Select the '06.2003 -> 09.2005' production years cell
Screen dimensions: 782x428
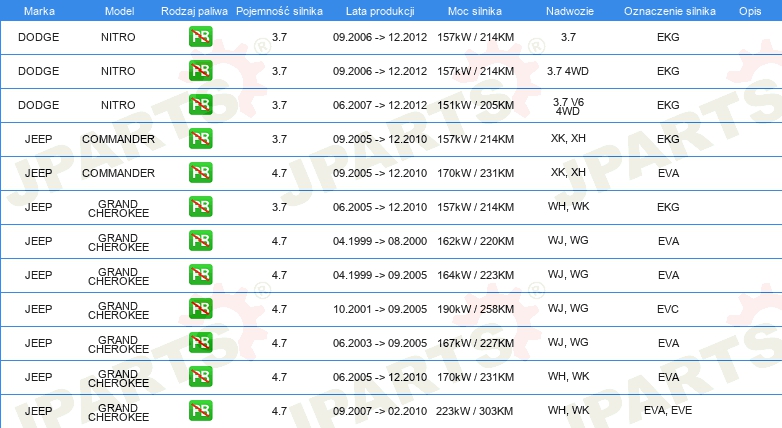click(x=380, y=343)
